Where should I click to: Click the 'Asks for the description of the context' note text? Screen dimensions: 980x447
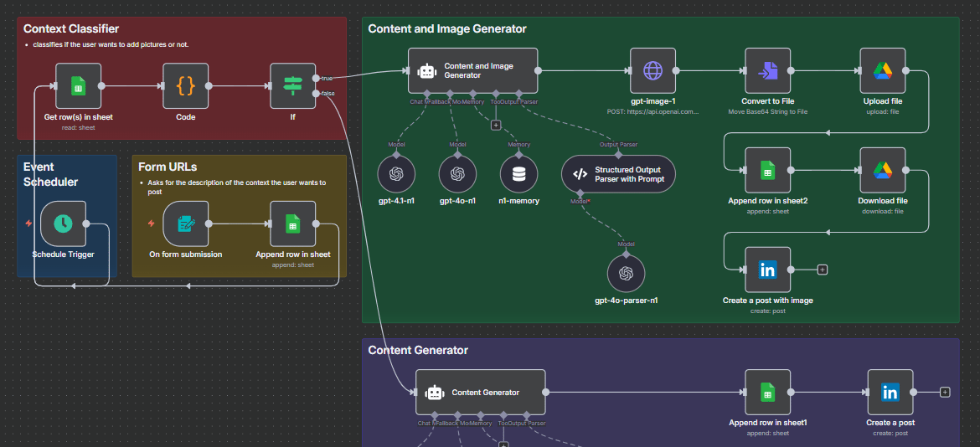[237, 188]
